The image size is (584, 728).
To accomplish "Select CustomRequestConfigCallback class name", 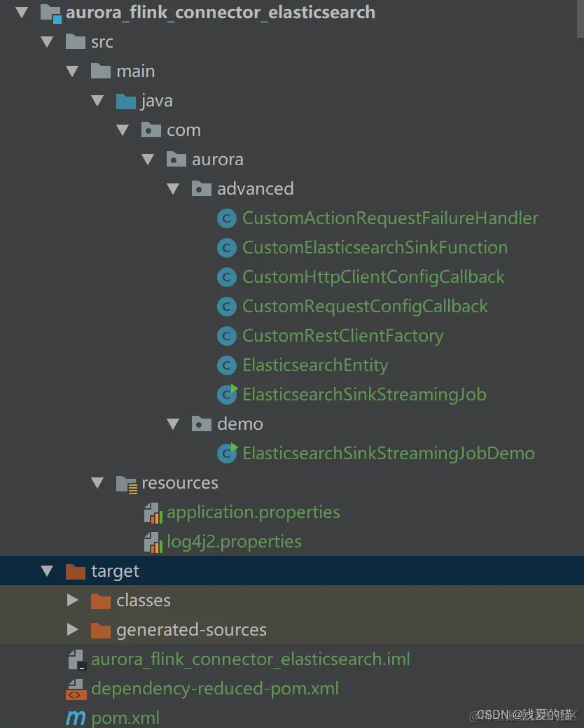I will coord(365,307).
